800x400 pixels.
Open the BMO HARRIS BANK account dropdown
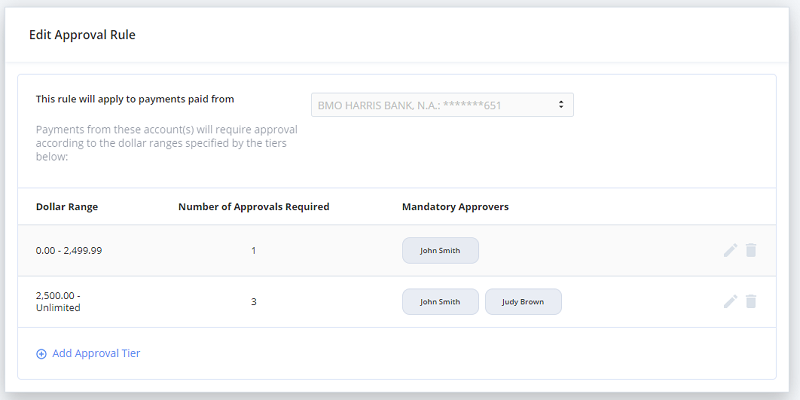click(442, 105)
